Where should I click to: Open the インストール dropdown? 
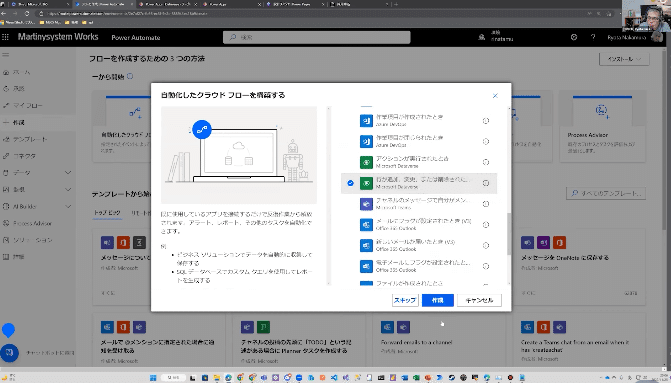click(x=624, y=59)
